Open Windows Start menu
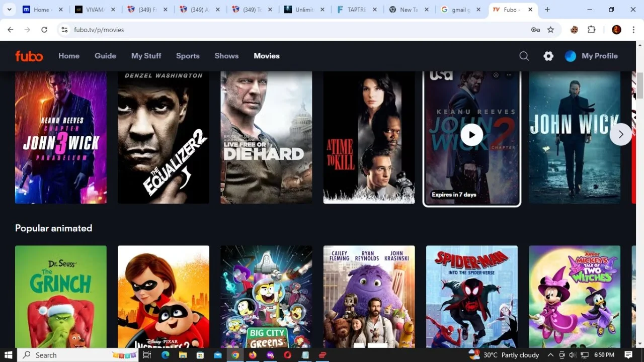 9,355
